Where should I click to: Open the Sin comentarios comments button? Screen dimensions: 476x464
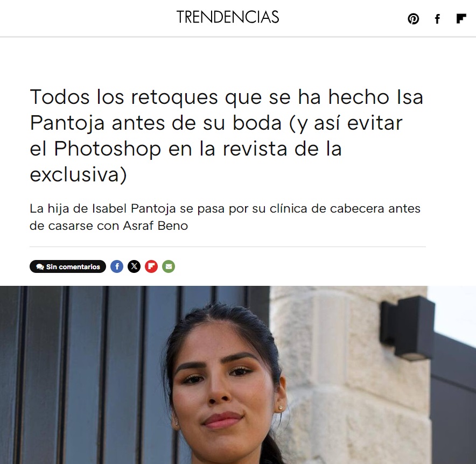tap(68, 266)
